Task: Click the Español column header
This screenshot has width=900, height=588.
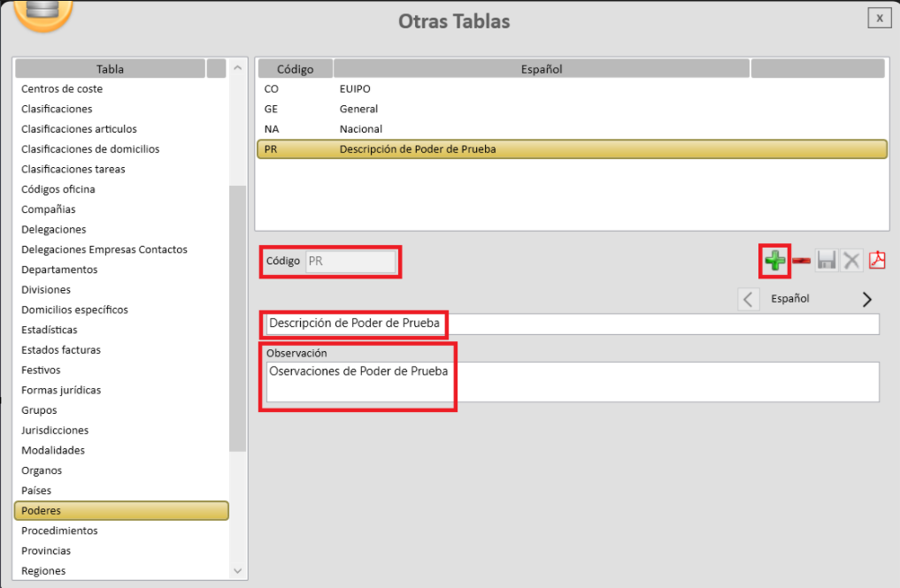Action: [542, 69]
